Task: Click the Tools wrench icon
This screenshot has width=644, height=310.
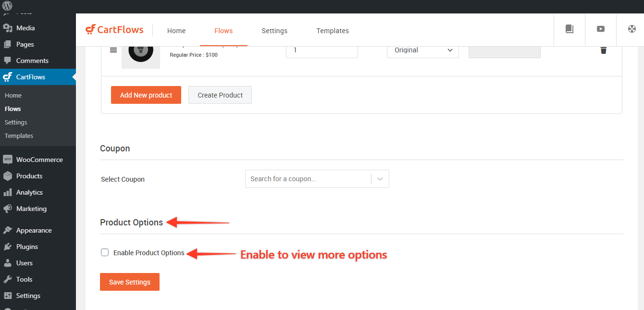Action: [x=8, y=279]
